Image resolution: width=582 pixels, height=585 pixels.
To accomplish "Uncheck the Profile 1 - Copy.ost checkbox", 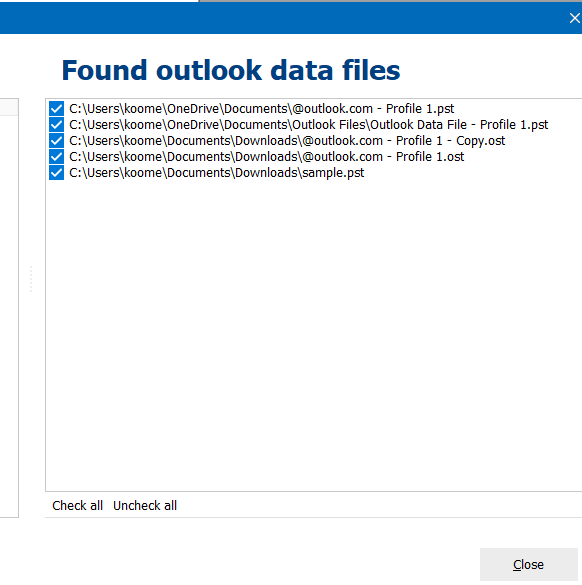I will [x=56, y=141].
